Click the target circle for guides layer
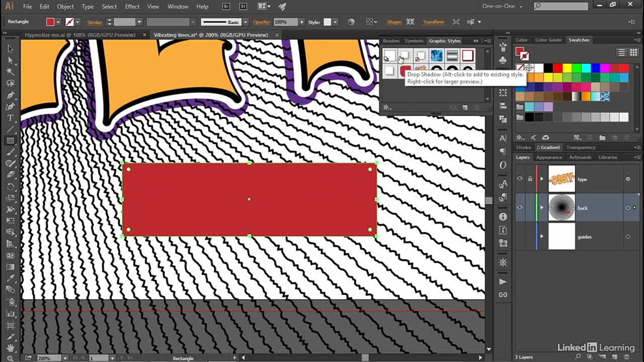The height and width of the screenshot is (362, 644). 628,237
